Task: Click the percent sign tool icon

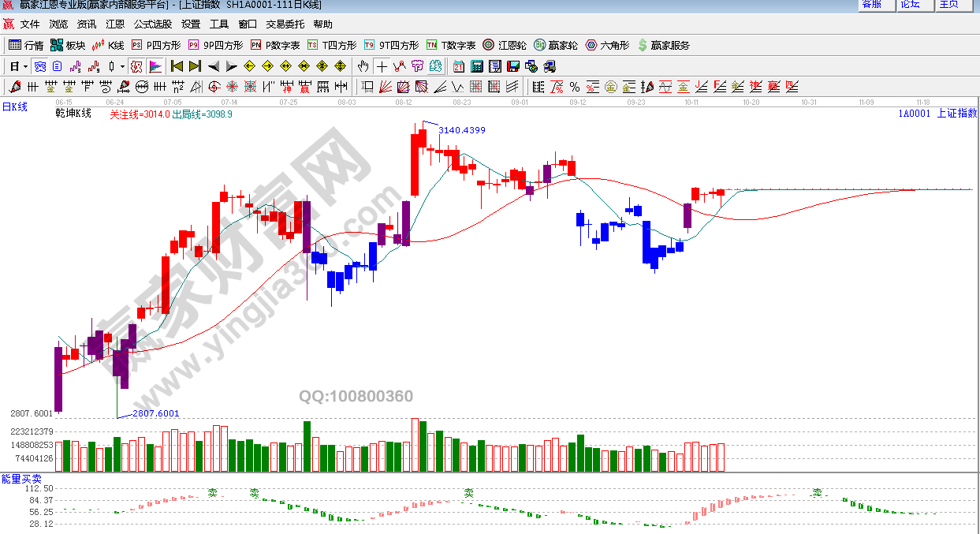Action: [x=574, y=87]
